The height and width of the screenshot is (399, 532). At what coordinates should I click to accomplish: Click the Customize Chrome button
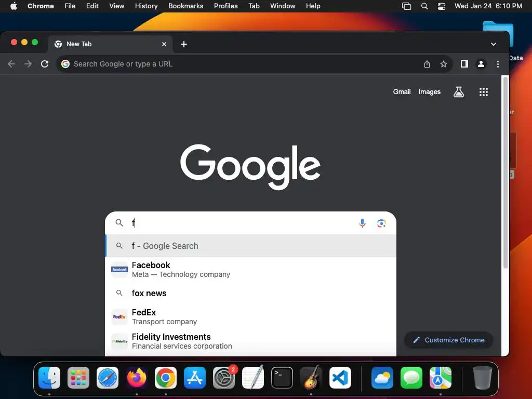[x=448, y=340]
